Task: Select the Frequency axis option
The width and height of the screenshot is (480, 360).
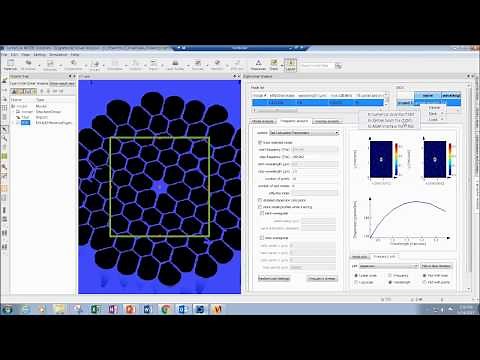Action: pos(390,276)
